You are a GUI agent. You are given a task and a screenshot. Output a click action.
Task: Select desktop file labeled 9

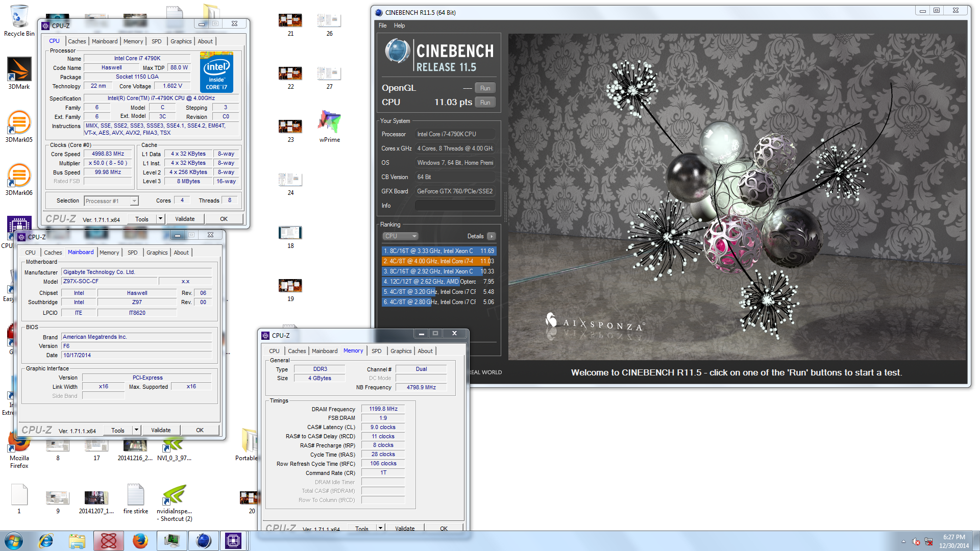tap(58, 502)
